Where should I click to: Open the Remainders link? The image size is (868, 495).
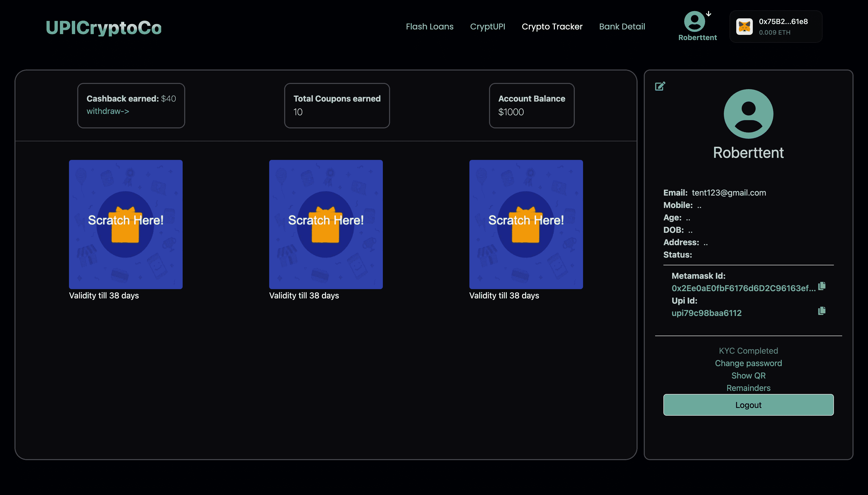748,388
